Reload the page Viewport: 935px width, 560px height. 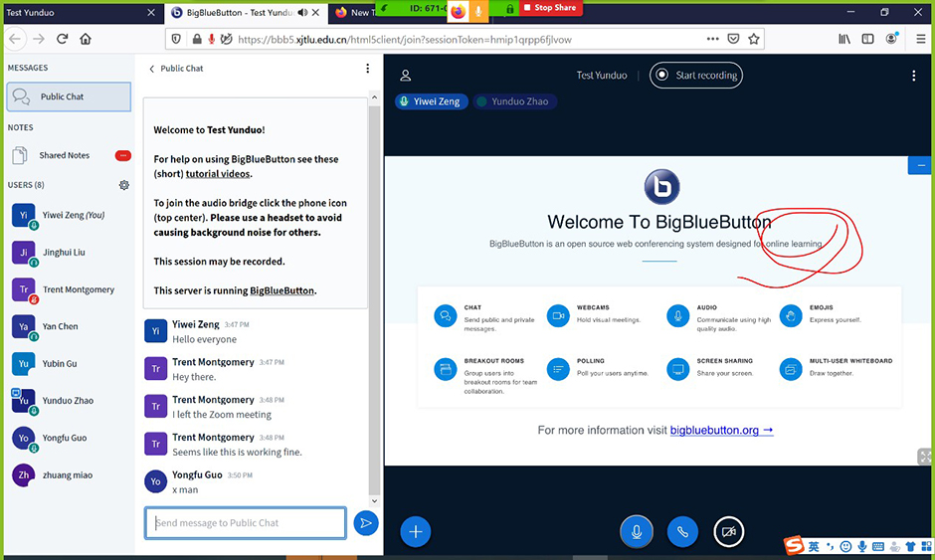[62, 39]
